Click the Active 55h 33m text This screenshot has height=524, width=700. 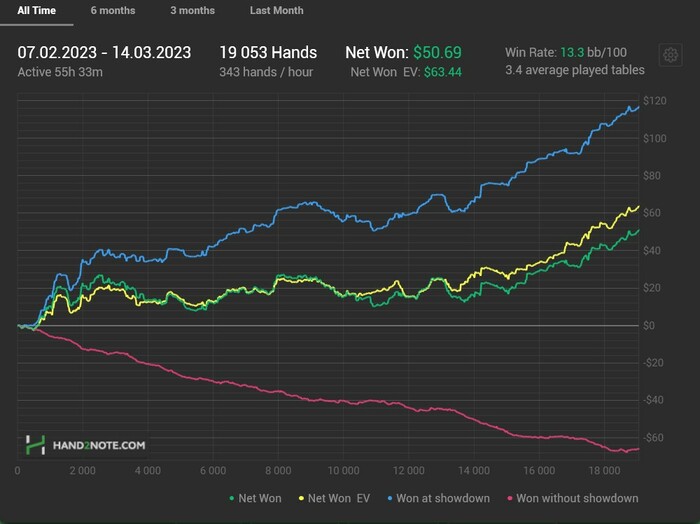tap(60, 72)
